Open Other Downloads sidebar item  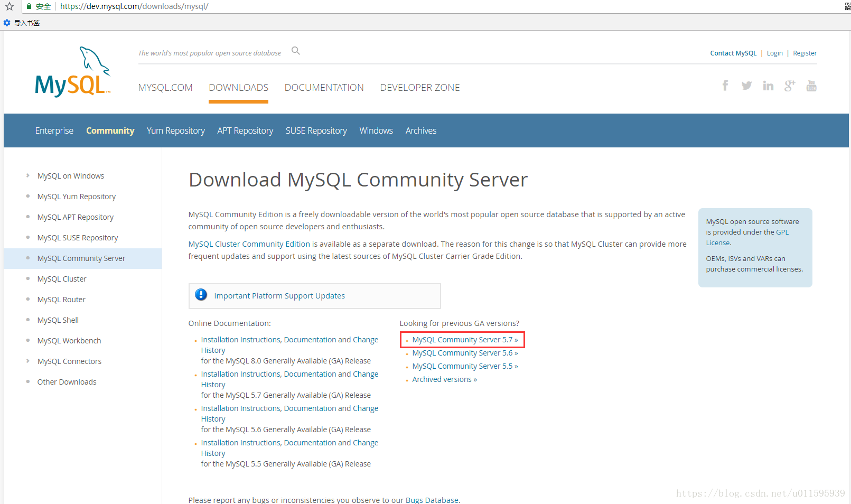67,382
